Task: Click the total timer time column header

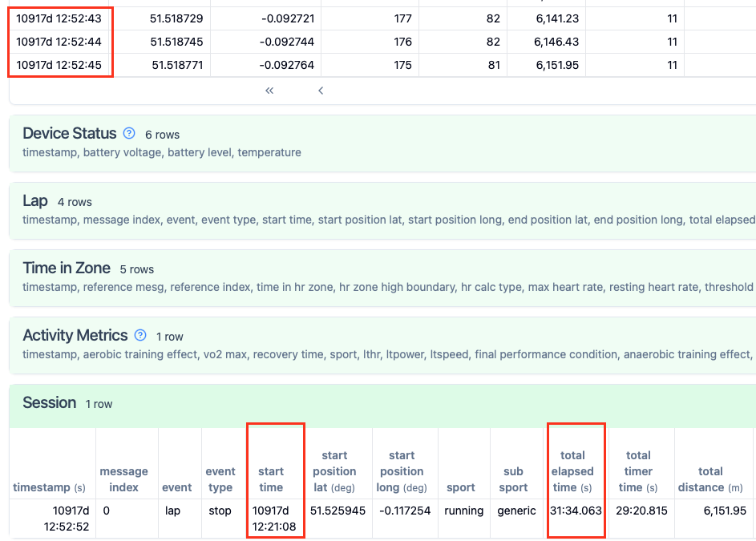Action: tap(638, 471)
